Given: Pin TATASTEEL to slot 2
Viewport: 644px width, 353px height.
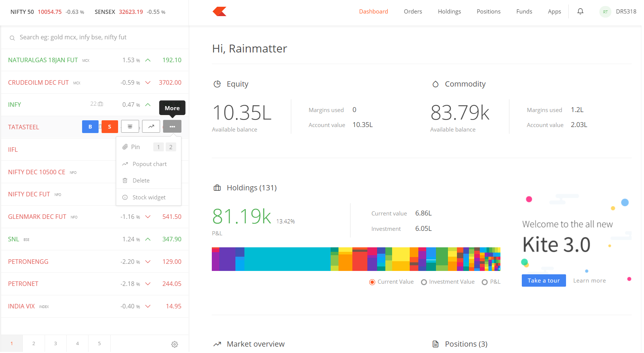Looking at the screenshot, I should [x=171, y=148].
